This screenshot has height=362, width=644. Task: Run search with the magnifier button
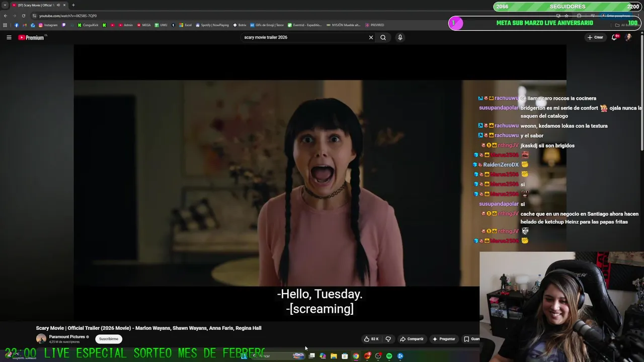(383, 37)
